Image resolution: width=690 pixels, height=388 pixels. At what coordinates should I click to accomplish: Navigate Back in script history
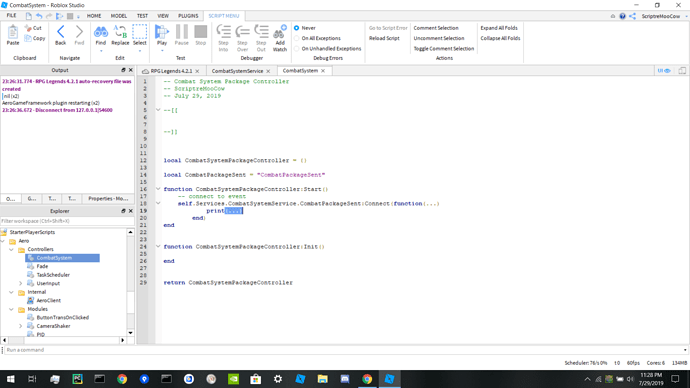(61, 35)
